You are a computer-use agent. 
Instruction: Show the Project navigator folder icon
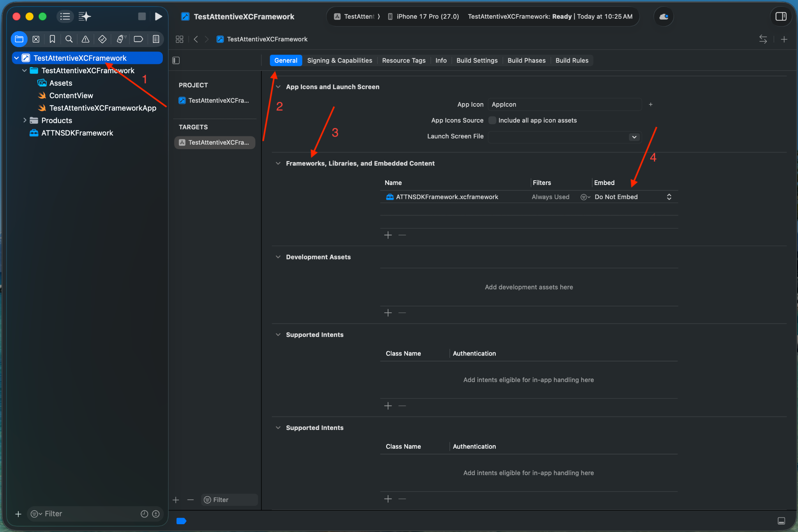tap(19, 39)
